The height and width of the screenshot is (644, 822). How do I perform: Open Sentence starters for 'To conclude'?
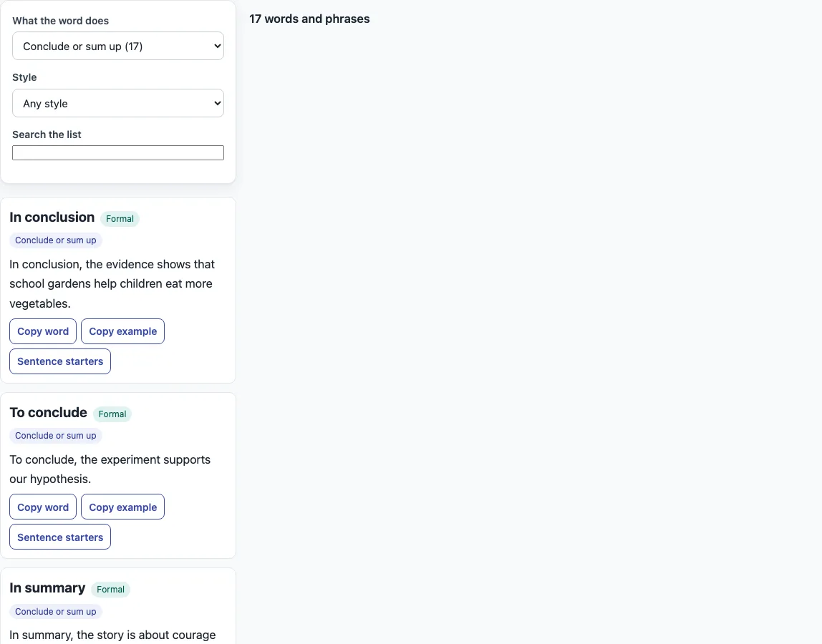[60, 537]
